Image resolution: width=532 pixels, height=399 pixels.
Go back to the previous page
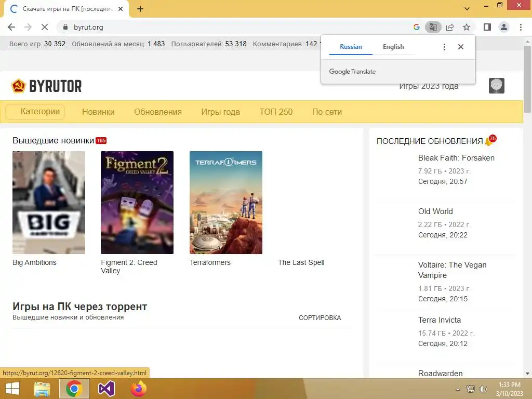(11, 27)
